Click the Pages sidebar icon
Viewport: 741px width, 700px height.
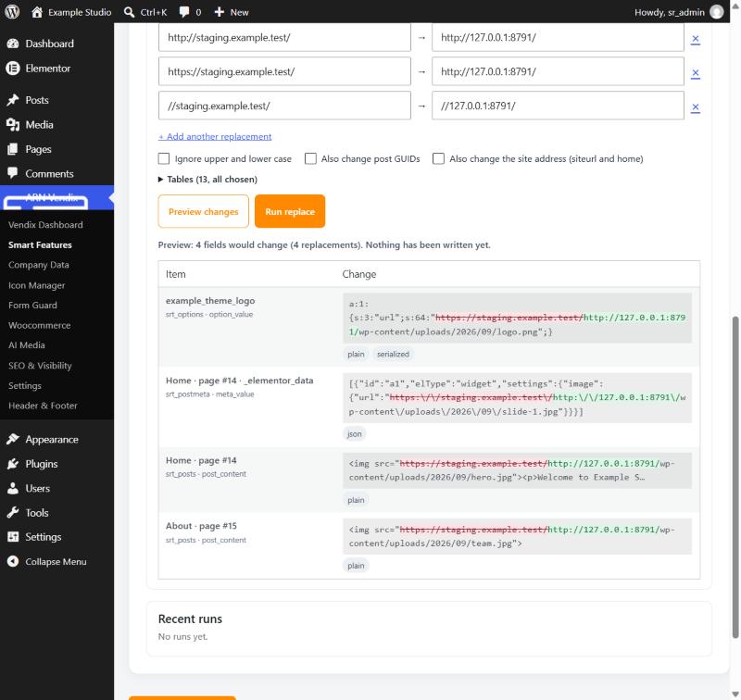pyautogui.click(x=13, y=149)
